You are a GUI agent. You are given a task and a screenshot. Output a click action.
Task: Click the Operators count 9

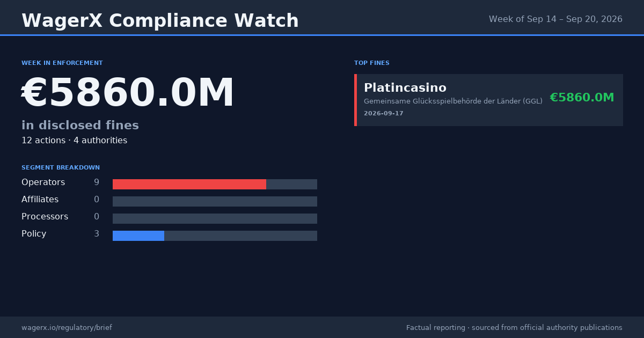(97, 182)
